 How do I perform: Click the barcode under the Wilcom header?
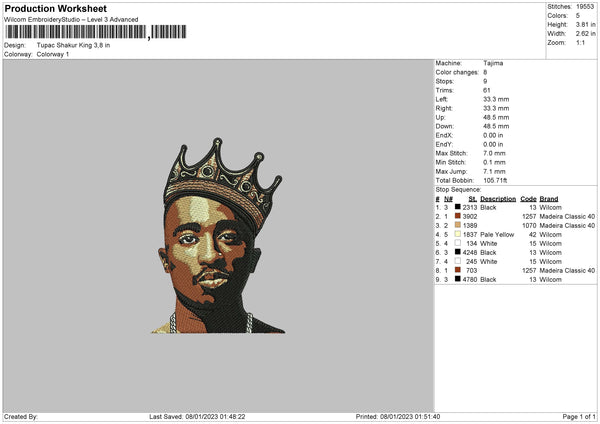coord(96,32)
